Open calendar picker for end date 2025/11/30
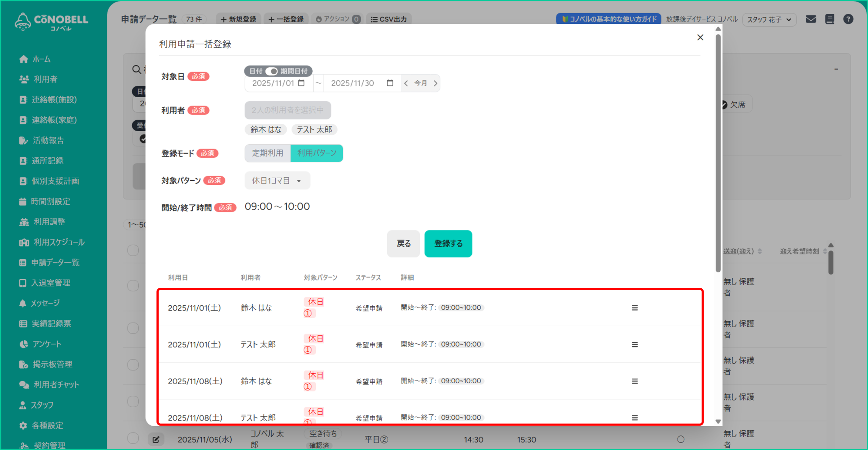Viewport: 868px width, 450px height. pos(390,83)
